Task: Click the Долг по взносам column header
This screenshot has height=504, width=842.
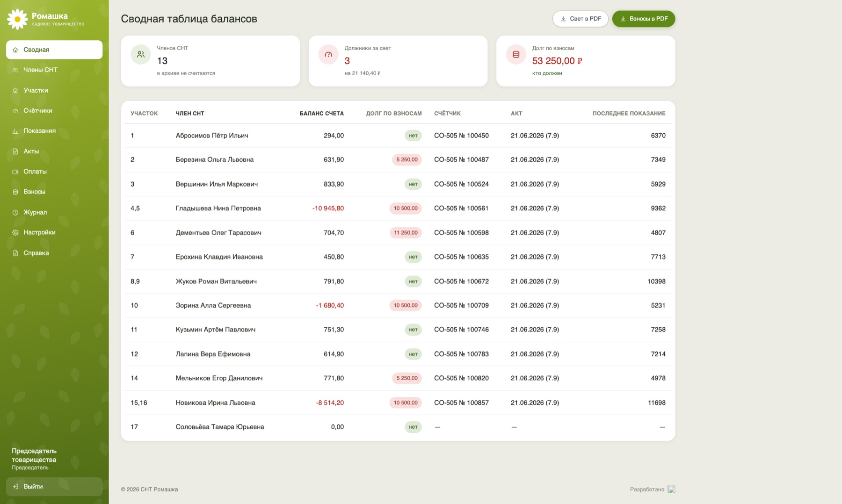Action: (x=394, y=114)
